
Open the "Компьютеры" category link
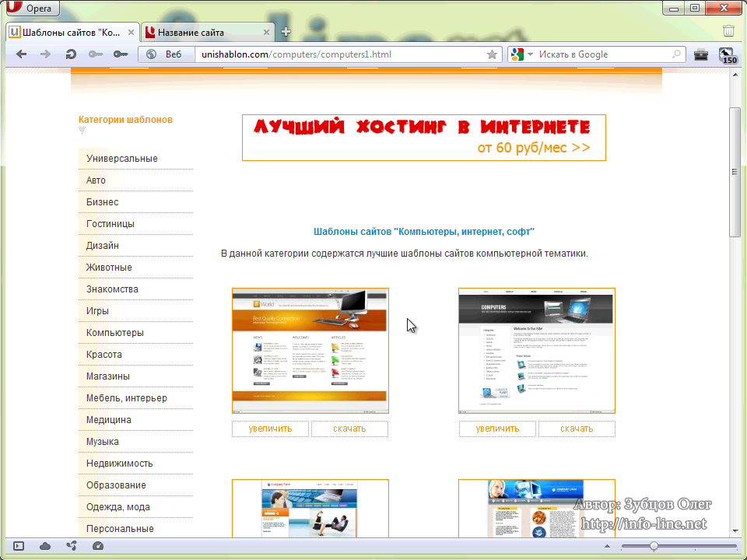[x=115, y=333]
